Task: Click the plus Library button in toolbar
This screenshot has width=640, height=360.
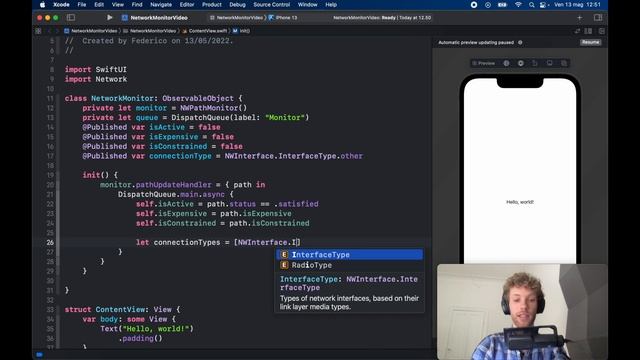Action: click(580, 18)
